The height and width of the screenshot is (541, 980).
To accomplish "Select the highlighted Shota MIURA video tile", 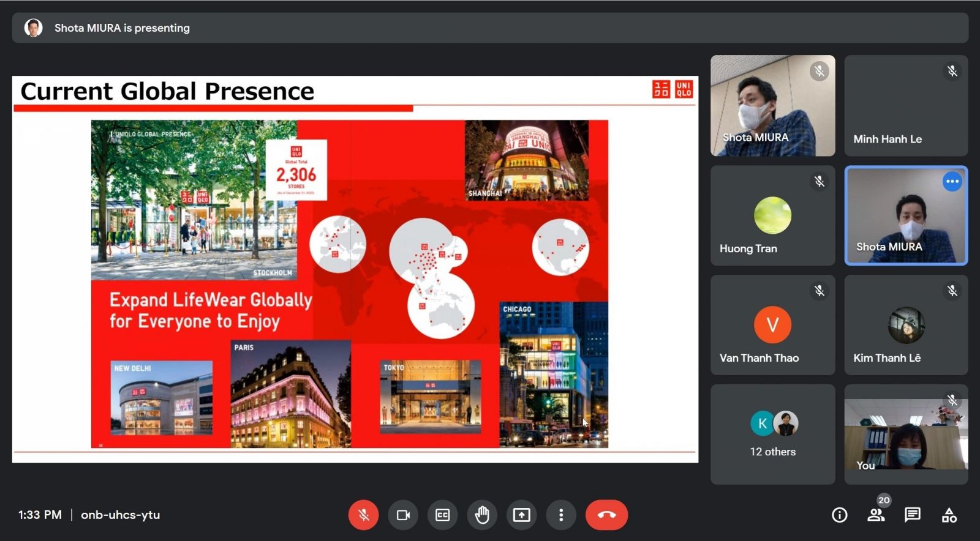I will click(906, 215).
